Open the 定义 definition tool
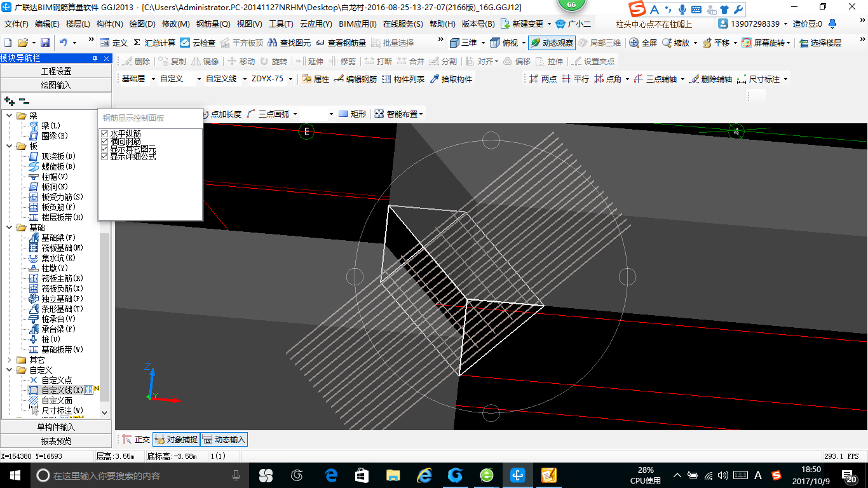868x488 pixels. 114,43
